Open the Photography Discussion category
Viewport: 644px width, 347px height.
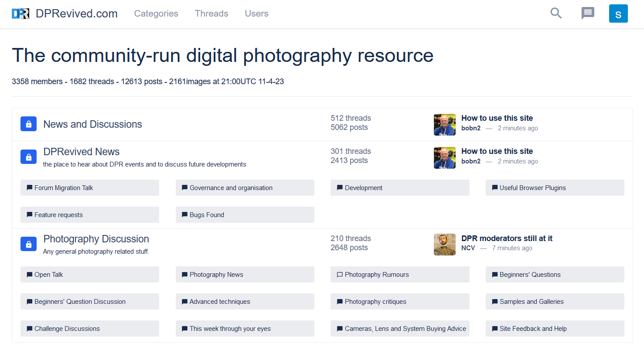coord(96,239)
